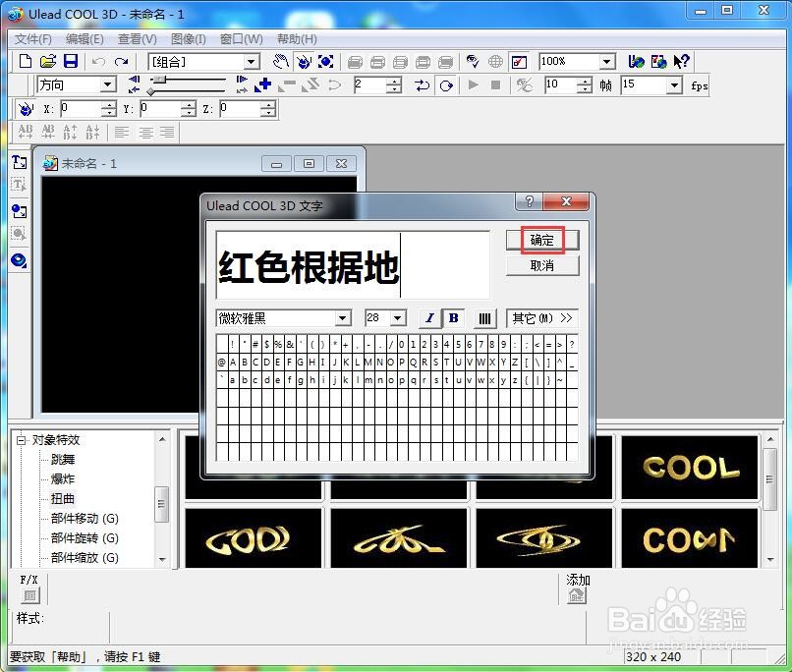This screenshot has height=672, width=792.
Task: Click the frame count field showing 10
Action: (561, 84)
